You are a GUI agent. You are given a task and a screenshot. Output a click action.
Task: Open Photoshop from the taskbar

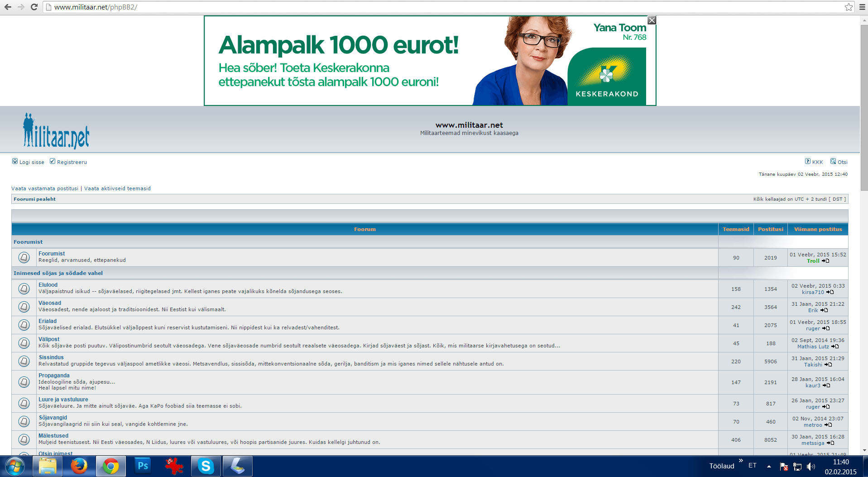tap(143, 466)
